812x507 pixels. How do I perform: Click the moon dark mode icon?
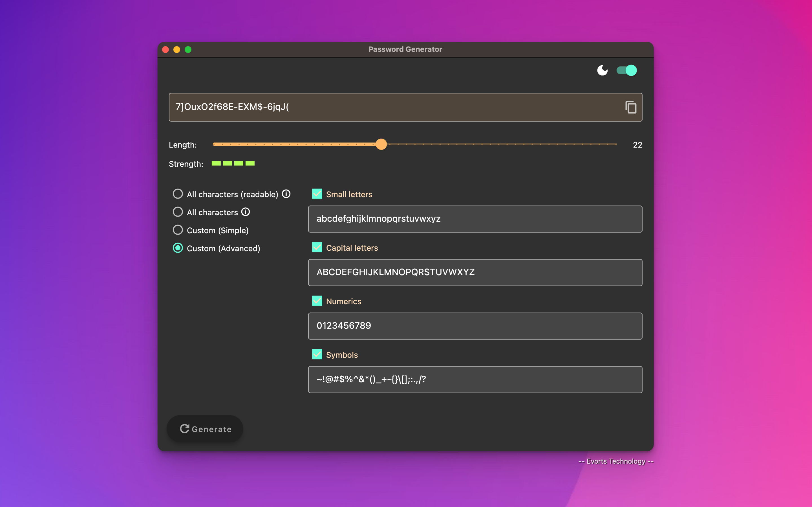tap(602, 70)
